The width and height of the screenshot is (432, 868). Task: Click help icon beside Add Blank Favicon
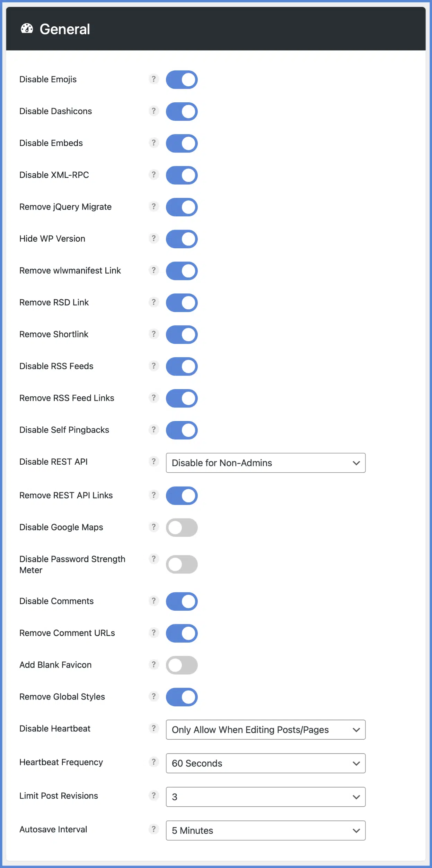point(153,664)
